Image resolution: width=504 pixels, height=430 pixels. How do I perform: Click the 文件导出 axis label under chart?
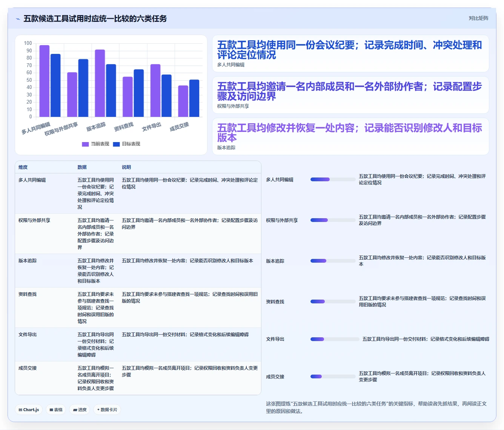(x=152, y=127)
